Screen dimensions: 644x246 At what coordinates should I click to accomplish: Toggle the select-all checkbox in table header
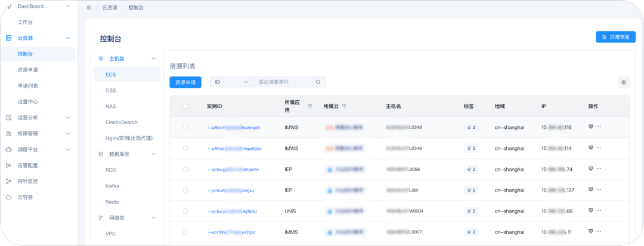tap(185, 106)
